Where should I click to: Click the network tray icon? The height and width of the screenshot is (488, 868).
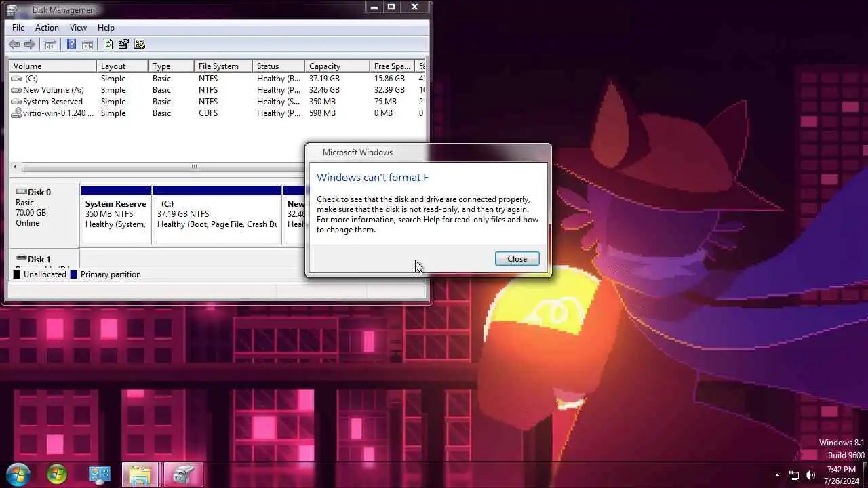794,475
